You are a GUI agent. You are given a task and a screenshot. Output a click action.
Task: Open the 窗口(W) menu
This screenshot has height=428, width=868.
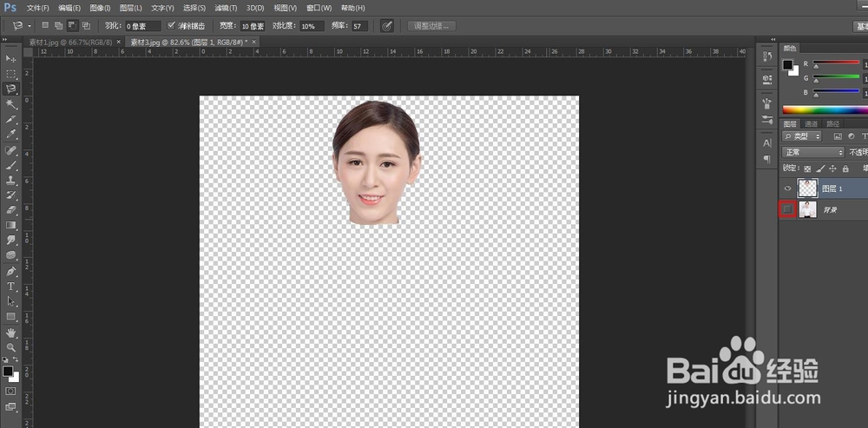click(319, 9)
